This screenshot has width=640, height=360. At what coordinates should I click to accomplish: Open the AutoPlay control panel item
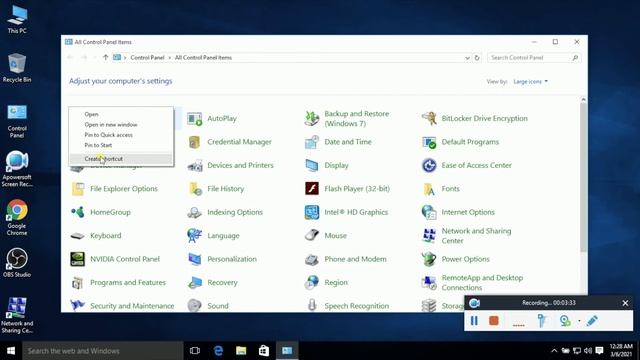coord(212,119)
